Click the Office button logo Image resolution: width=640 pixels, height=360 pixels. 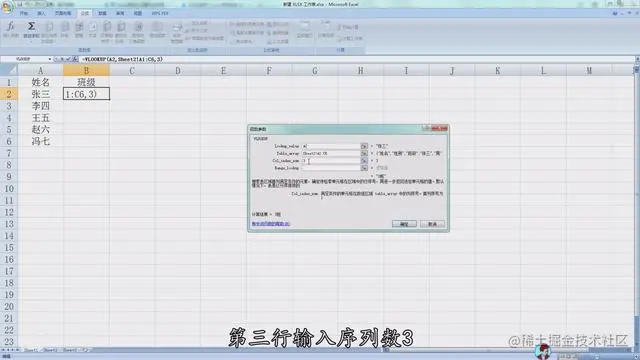pyautogui.click(x=7, y=7)
